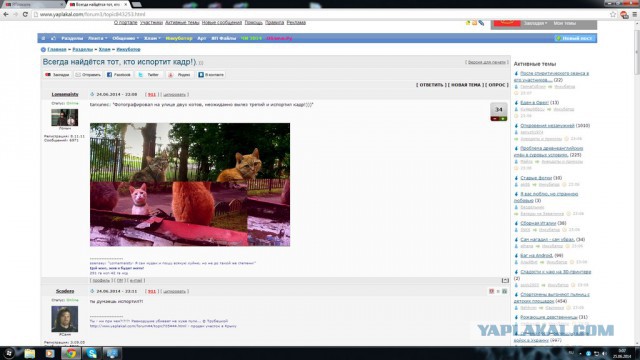The width and height of the screenshot is (640, 360).
Task: Open the Windows Start button
Action: [x=8, y=353]
